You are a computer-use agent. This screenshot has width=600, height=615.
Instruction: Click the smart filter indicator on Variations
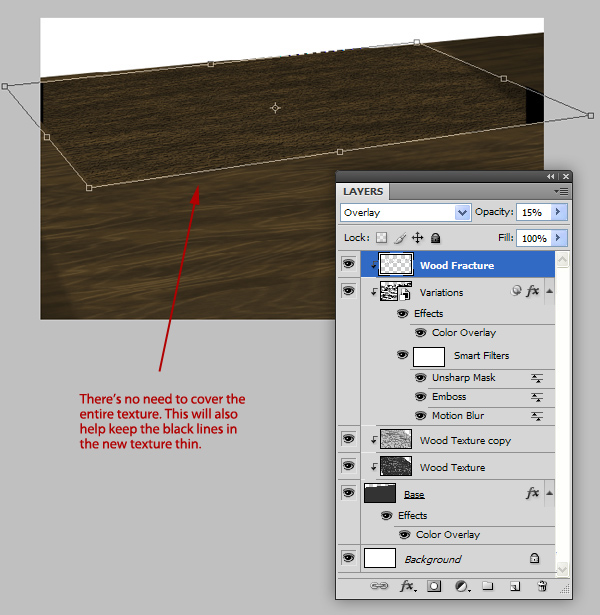516,291
